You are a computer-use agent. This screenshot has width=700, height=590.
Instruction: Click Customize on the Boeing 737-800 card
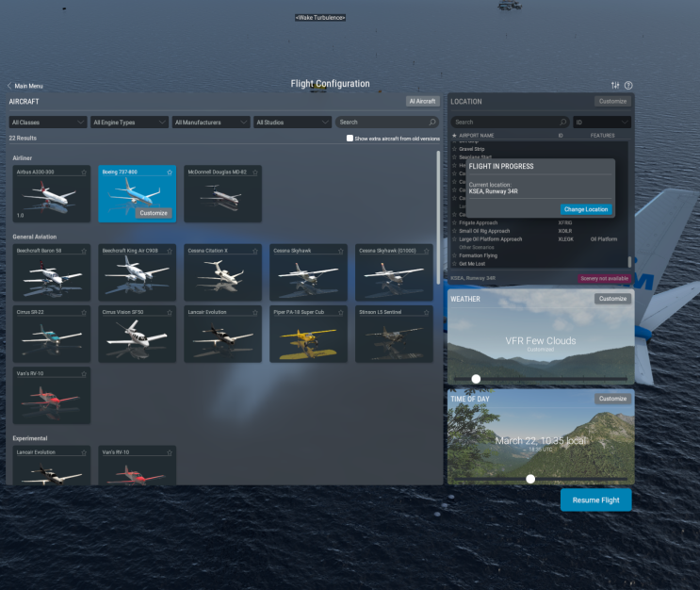[154, 213]
